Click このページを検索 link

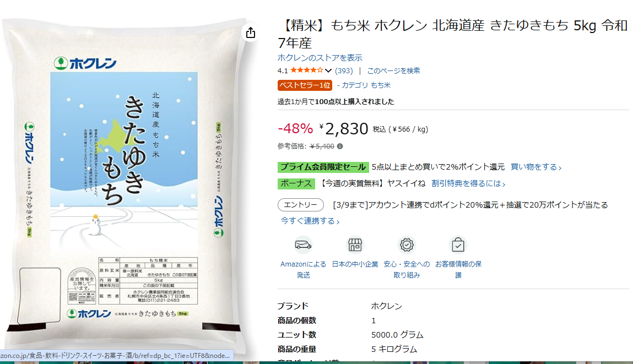pos(393,70)
